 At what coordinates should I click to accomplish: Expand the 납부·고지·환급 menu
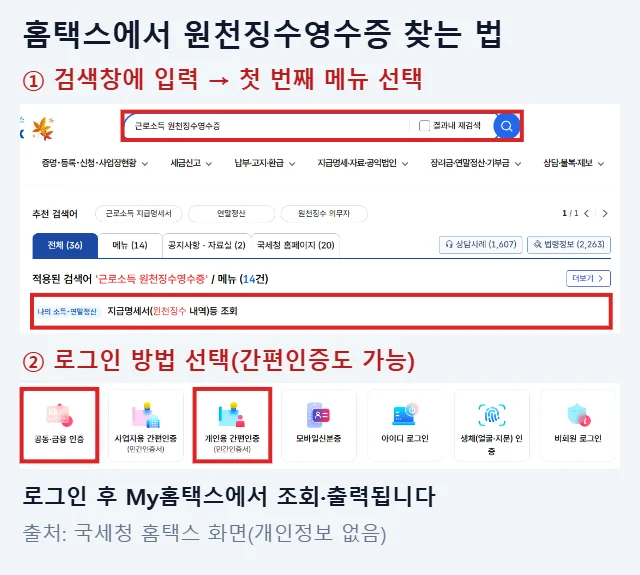click(265, 163)
